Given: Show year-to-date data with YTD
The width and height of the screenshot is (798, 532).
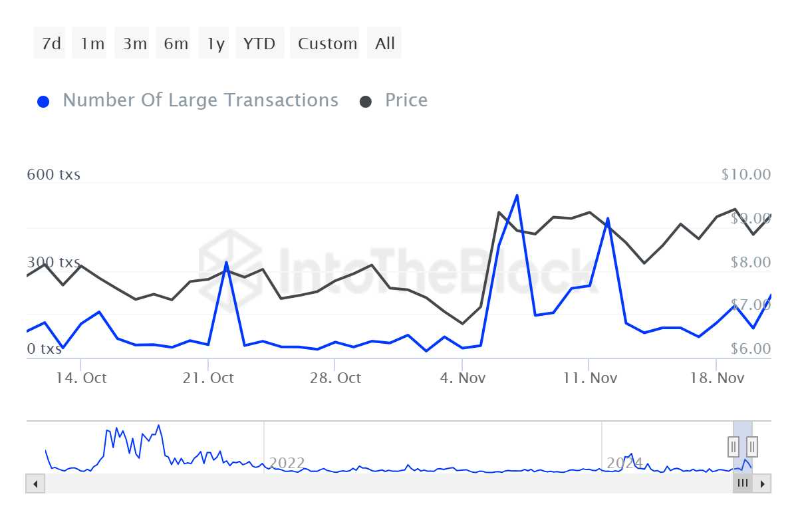Looking at the screenshot, I should [259, 44].
